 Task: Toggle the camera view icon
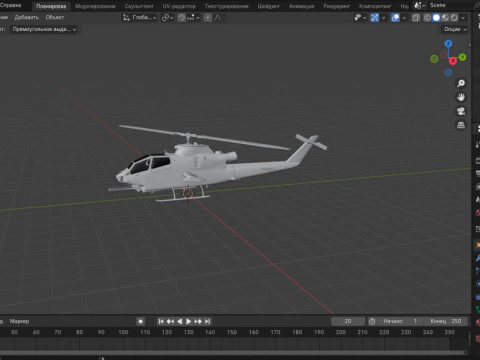tap(461, 111)
